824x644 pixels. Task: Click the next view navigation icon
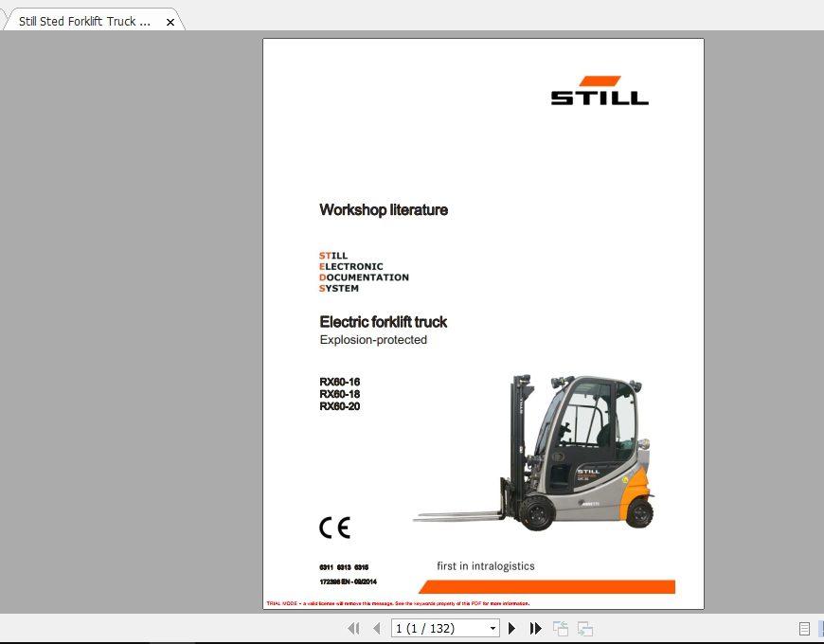585,628
